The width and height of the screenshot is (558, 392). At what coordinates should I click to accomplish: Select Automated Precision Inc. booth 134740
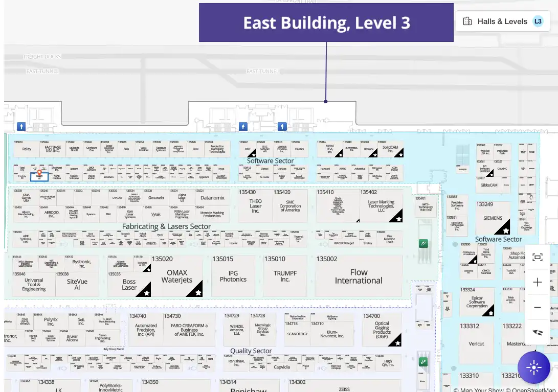pos(146,330)
